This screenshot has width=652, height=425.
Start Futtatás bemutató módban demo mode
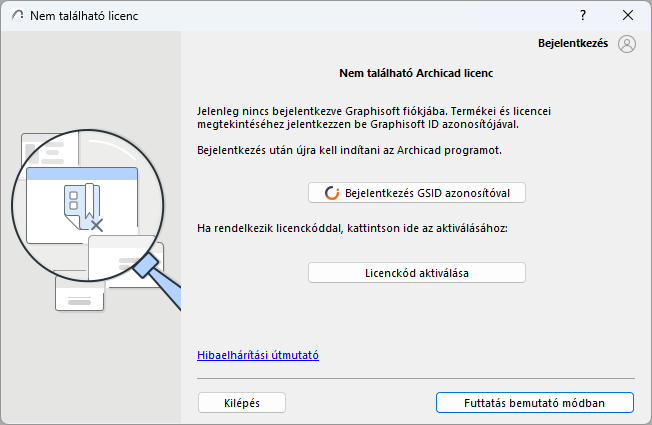click(534, 403)
